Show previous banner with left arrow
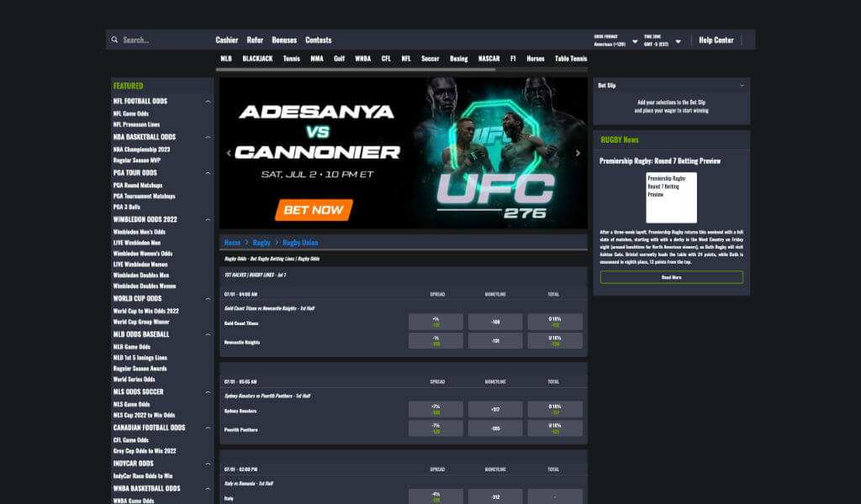The height and width of the screenshot is (504, 861). click(x=229, y=153)
